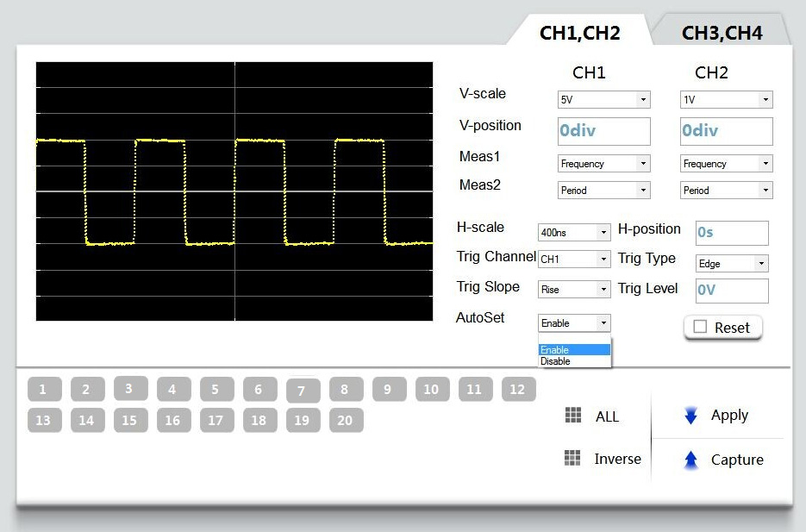Click the Capture up-arrow icon
Image resolution: width=806 pixels, height=532 pixels.
pyautogui.click(x=690, y=460)
